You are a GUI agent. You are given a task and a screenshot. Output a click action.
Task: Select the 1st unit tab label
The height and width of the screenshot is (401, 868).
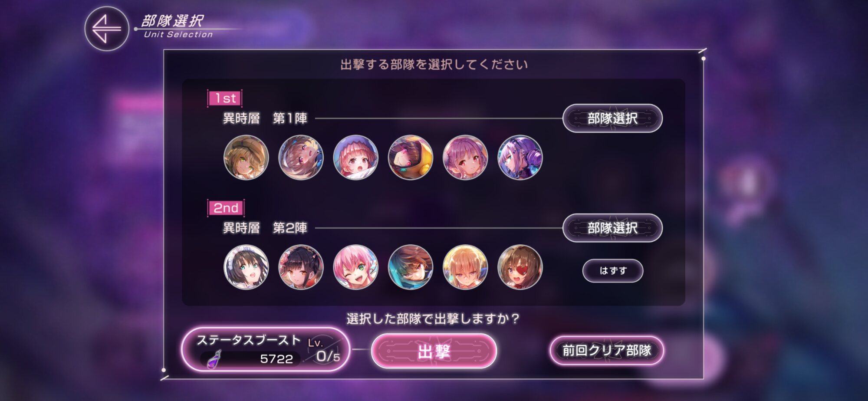point(225,98)
